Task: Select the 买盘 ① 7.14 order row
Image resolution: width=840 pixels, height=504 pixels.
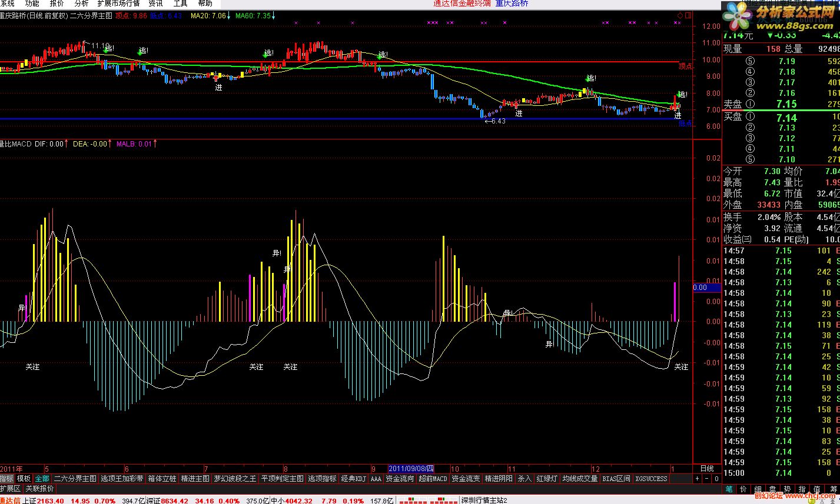Action: [x=781, y=118]
